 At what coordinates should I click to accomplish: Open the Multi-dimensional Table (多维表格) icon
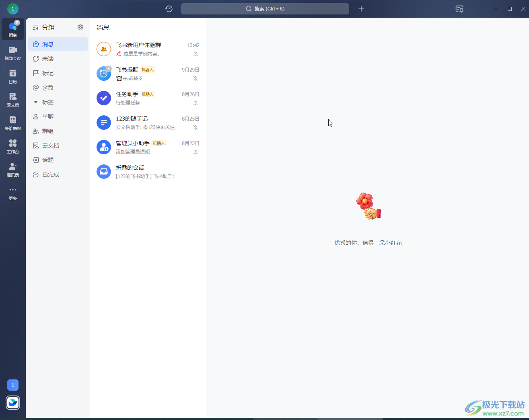13,123
